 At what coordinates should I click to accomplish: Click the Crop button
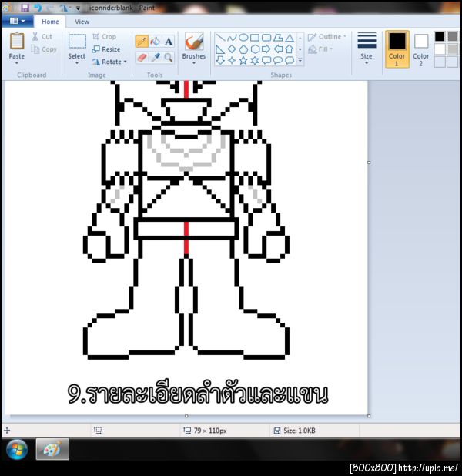click(105, 36)
